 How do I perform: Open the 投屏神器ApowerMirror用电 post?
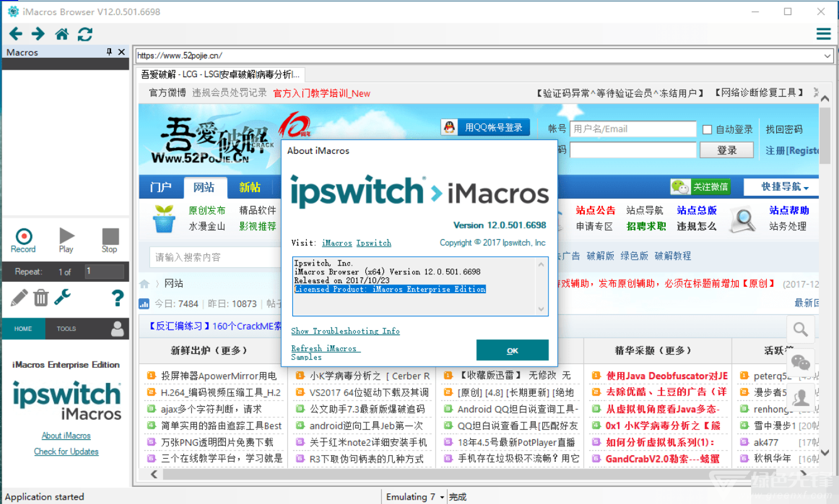coord(218,376)
